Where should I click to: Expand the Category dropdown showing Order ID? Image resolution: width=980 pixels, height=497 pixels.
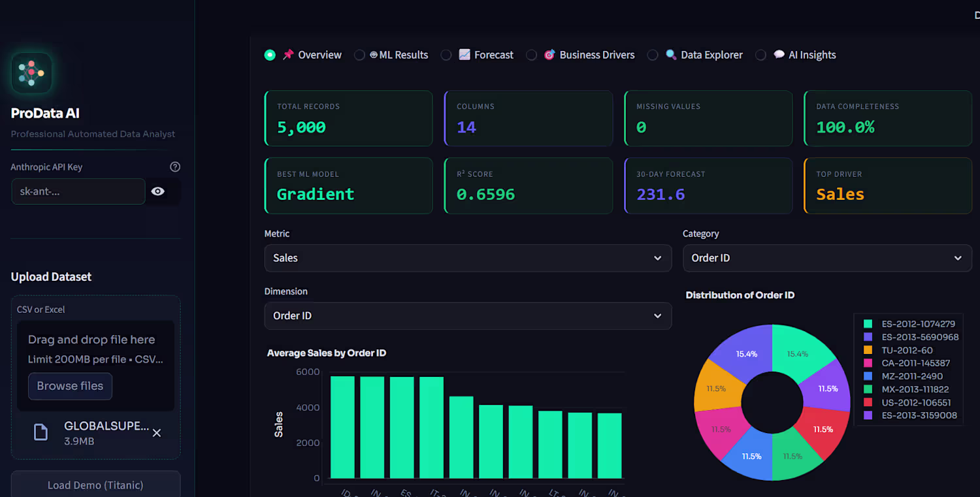[827, 258]
